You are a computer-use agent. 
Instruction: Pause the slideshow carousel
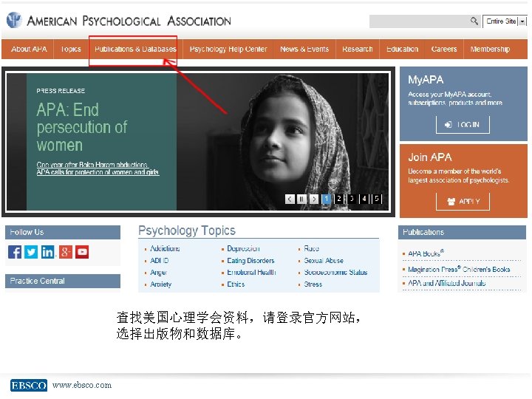click(x=301, y=199)
